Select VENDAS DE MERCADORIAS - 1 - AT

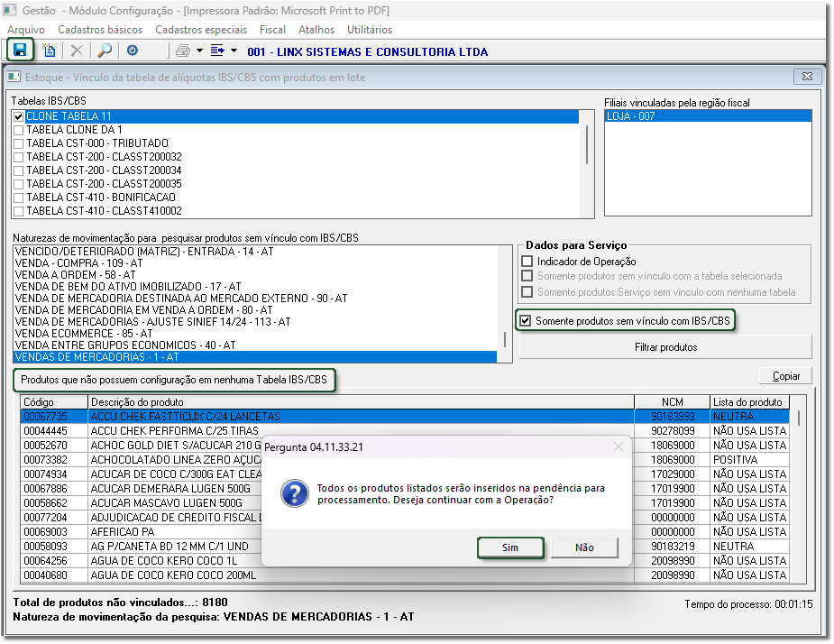(255, 356)
